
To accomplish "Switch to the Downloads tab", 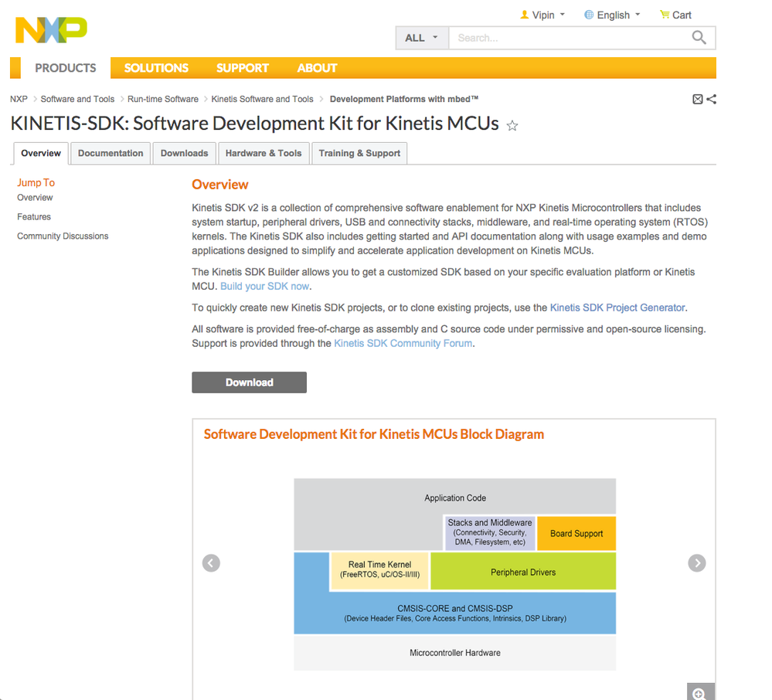I will click(x=184, y=153).
